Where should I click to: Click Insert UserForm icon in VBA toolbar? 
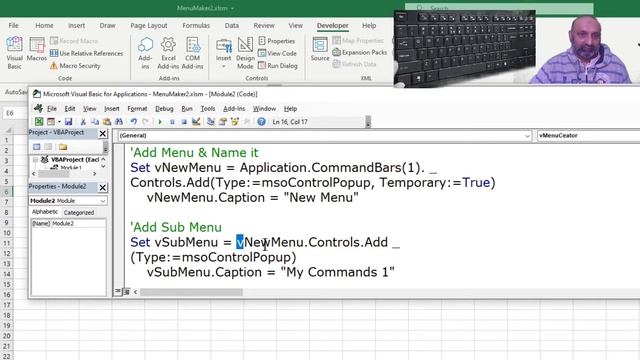(51, 121)
